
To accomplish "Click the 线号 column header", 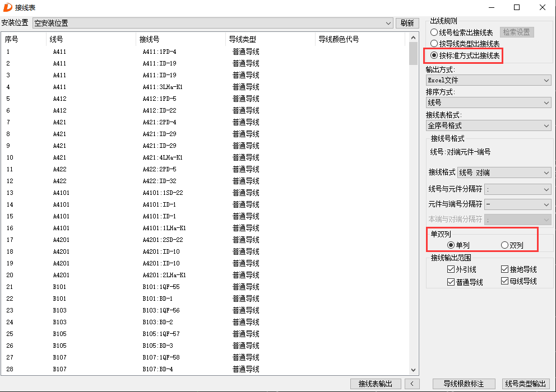I will [91, 39].
